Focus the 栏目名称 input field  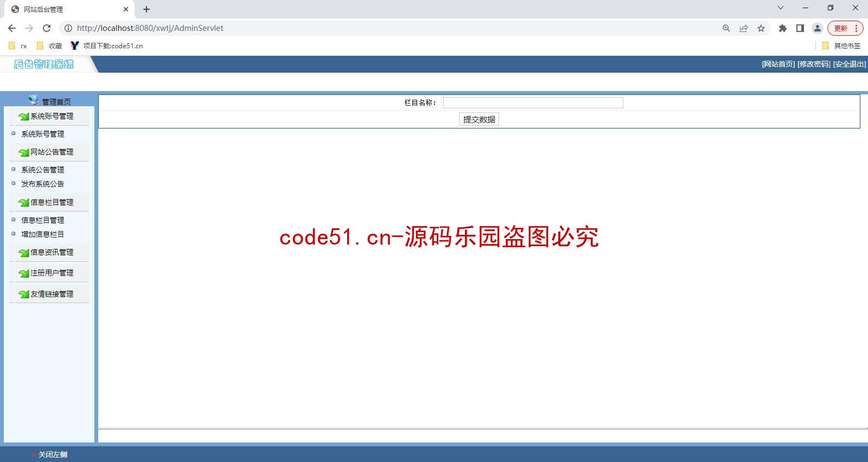pyautogui.click(x=533, y=102)
